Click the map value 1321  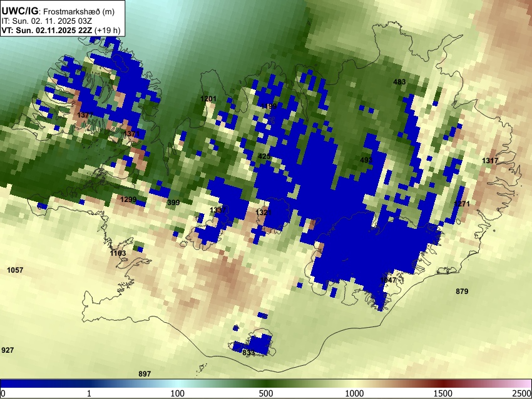(263, 213)
